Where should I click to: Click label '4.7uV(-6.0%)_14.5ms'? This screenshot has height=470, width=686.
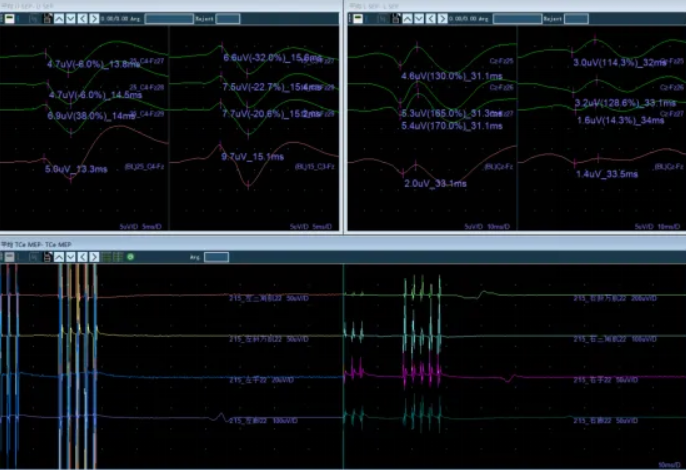pos(94,95)
